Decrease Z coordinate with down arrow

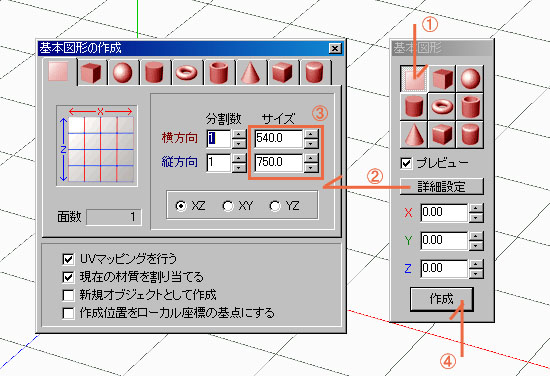tap(476, 274)
